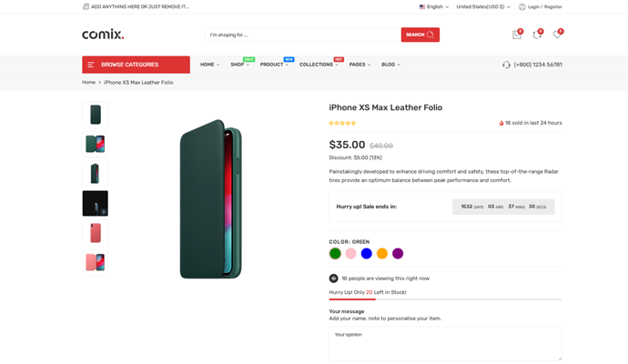Viewport: 628px width, 364px height.
Task: Select the green color option
Action: point(335,254)
